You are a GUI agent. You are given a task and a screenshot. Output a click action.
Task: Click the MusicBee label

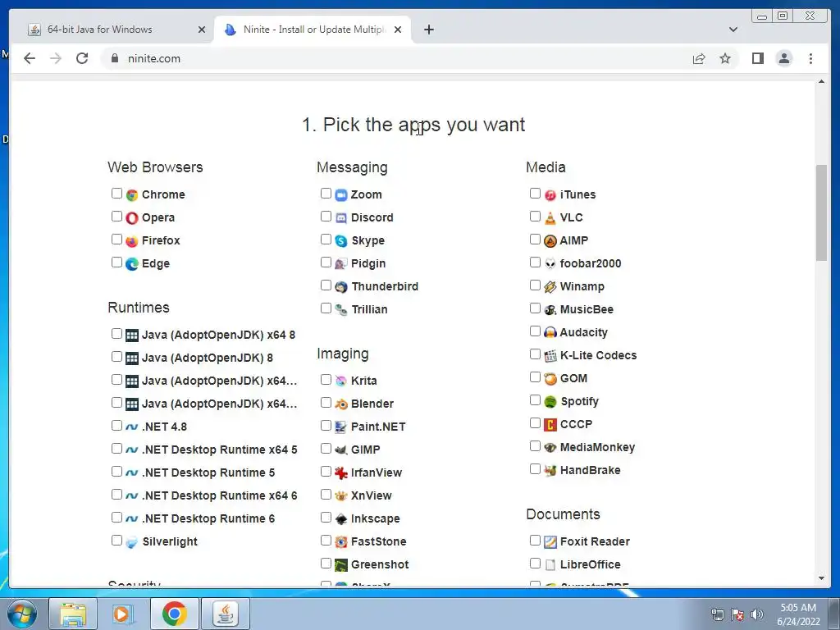pyautogui.click(x=587, y=309)
